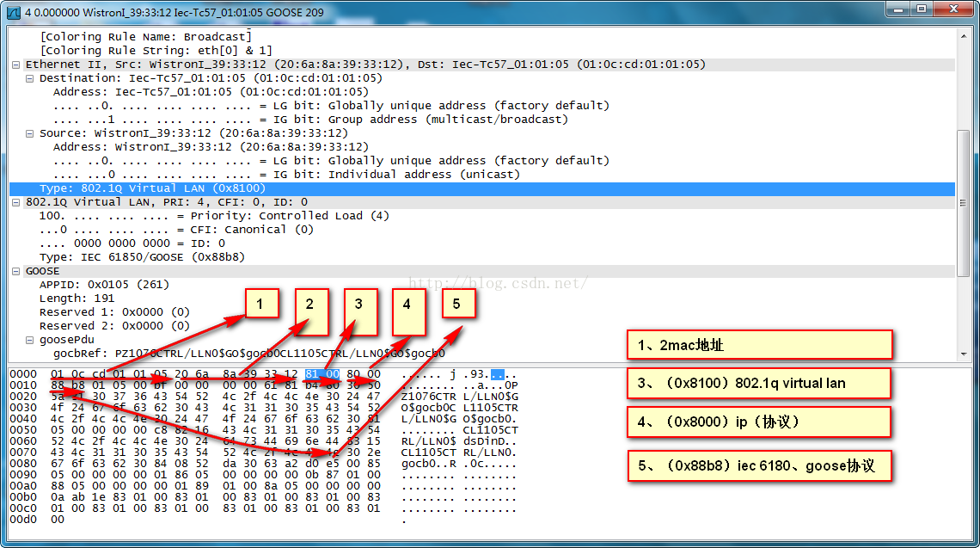Collapse the 802.1Q Virtual LAN node
Viewport: 980px width, 548px height.
pyautogui.click(x=16, y=202)
